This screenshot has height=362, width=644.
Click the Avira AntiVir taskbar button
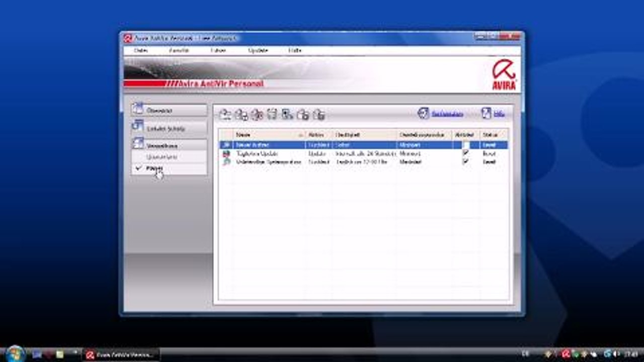121,355
